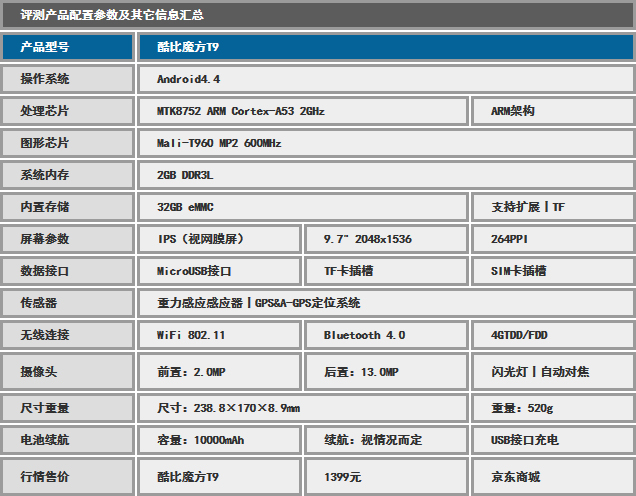Click the '支持扩展丨TF' cell
Screen dimensions: 636x496
tap(553, 207)
